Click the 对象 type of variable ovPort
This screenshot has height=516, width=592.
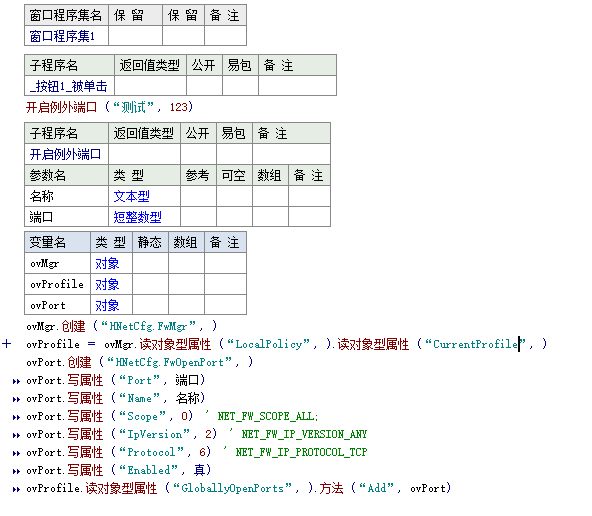tap(107, 305)
